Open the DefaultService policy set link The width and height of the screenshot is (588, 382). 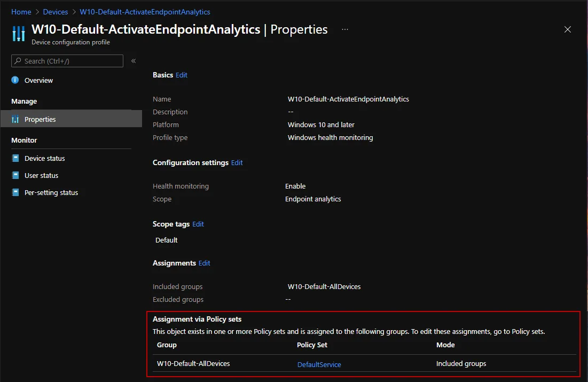tap(319, 364)
